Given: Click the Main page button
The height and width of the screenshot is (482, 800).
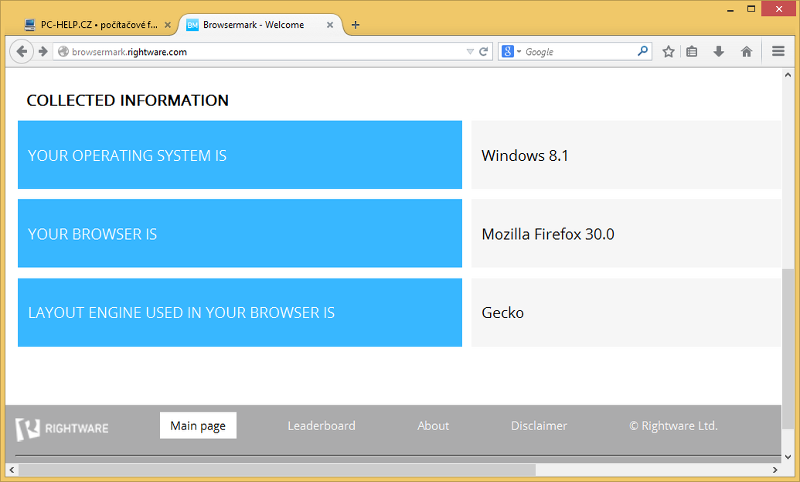Looking at the screenshot, I should [x=198, y=425].
